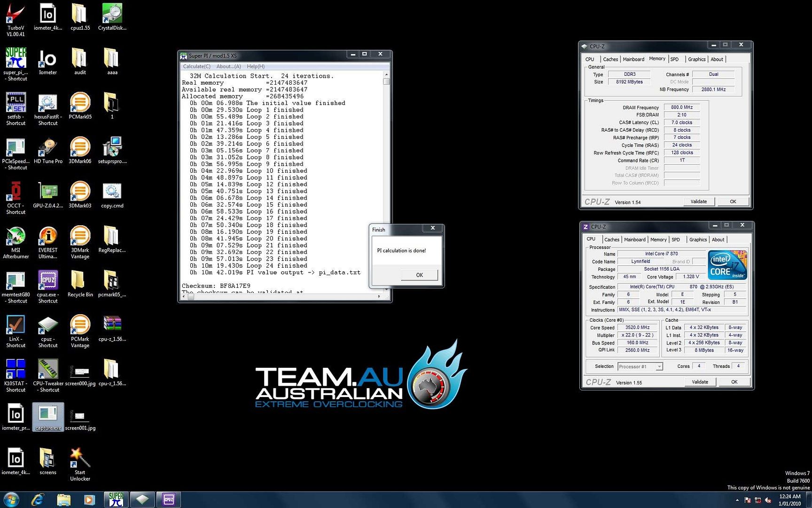The width and height of the screenshot is (812, 508).
Task: Open About...(A) menu in Super PI
Action: pyautogui.click(x=228, y=66)
